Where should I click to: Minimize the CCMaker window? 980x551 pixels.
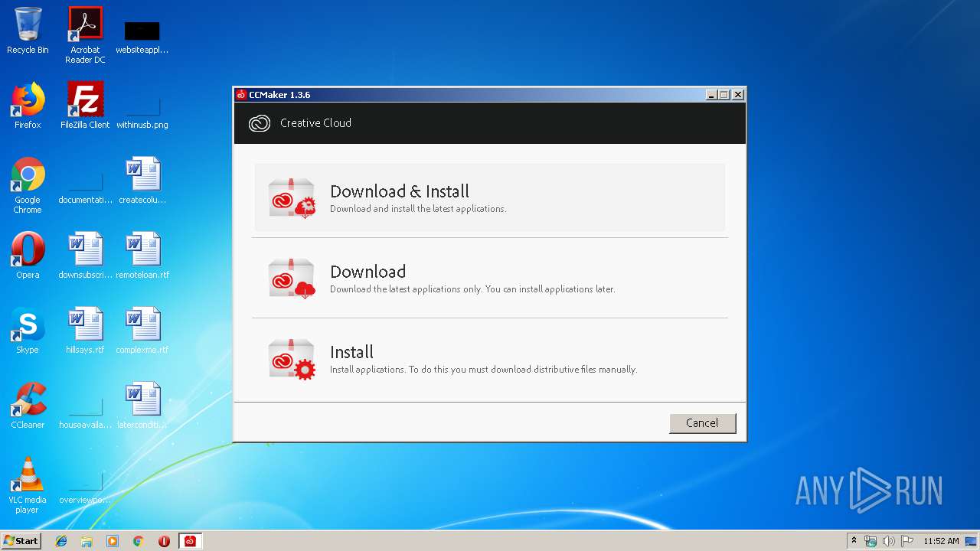coord(710,95)
